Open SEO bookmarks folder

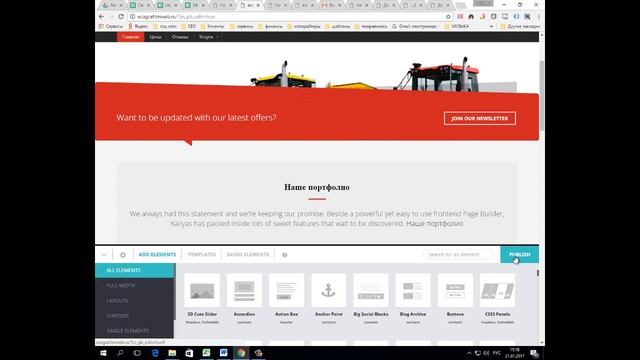coord(188,26)
